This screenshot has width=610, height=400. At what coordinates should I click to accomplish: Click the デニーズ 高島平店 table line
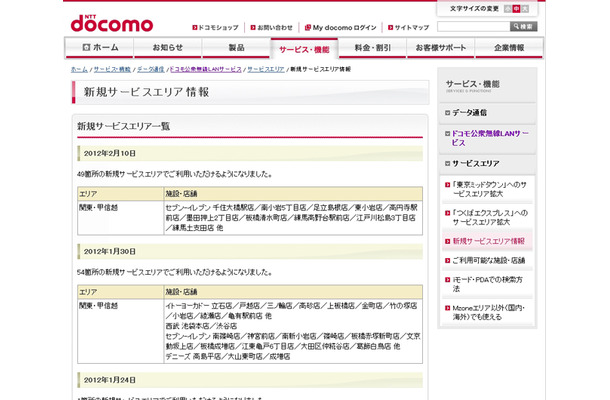point(228,356)
